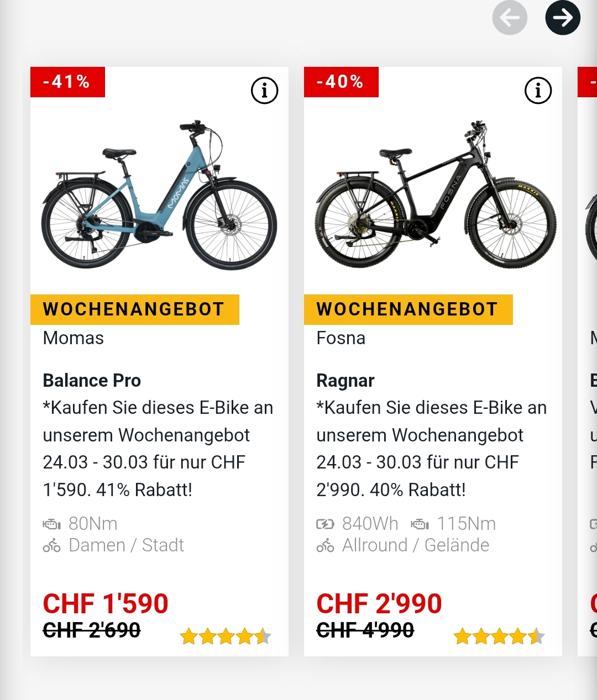Viewport: 597px width, 700px height.
Task: Click the CHF 1'590 sale price
Action: point(106,603)
